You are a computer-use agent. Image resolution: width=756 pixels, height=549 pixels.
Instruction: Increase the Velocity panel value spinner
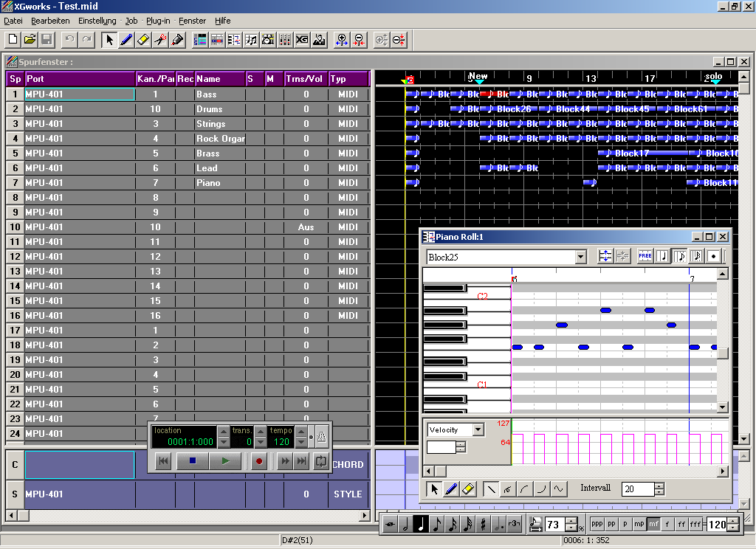(461, 444)
